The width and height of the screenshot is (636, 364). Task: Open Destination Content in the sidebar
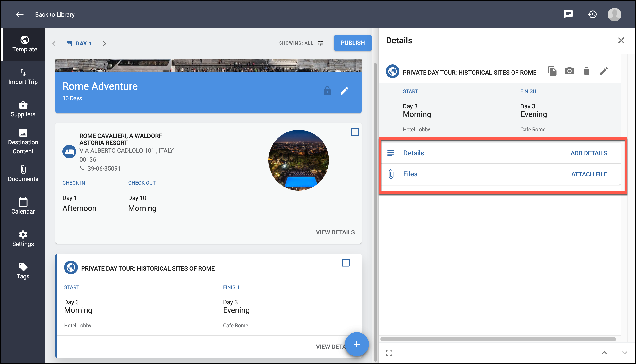pyautogui.click(x=23, y=141)
